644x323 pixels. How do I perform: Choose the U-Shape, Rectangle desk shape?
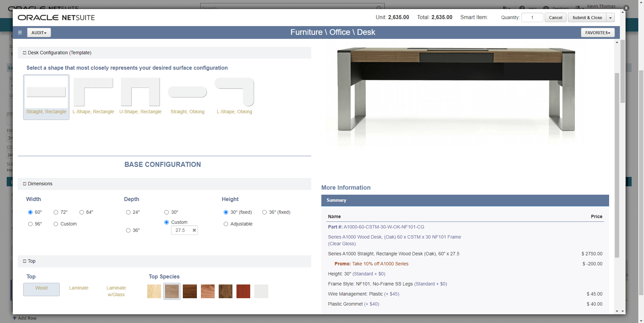pos(140,96)
